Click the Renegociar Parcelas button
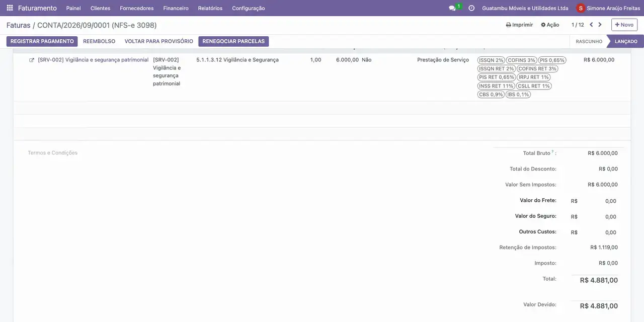The width and height of the screenshot is (644, 322). 233,41
